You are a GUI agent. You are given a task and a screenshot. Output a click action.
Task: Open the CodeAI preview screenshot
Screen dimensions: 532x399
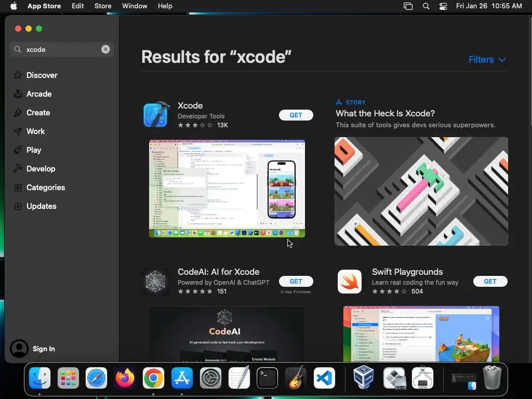(227, 334)
